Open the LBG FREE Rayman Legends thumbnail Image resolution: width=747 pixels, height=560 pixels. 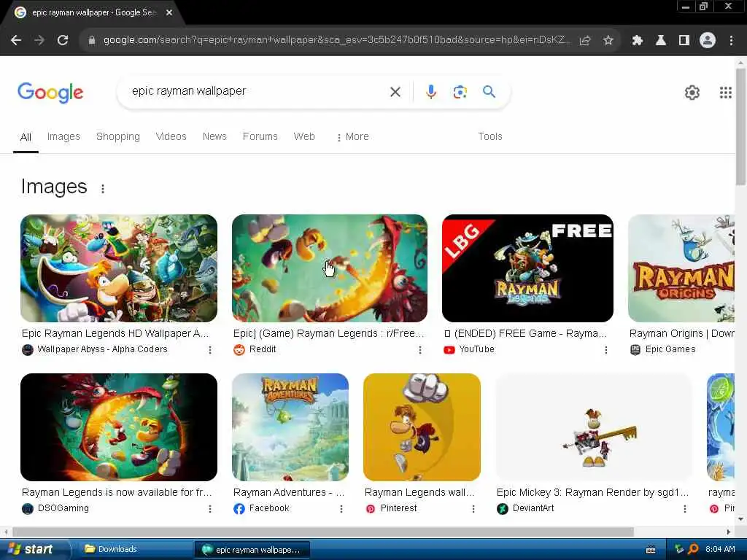pyautogui.click(x=528, y=268)
